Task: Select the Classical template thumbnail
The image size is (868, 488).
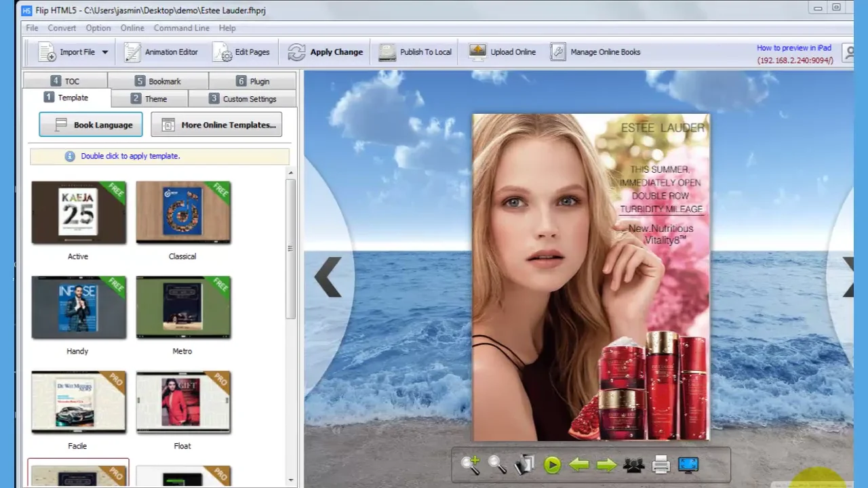Action: coord(183,212)
